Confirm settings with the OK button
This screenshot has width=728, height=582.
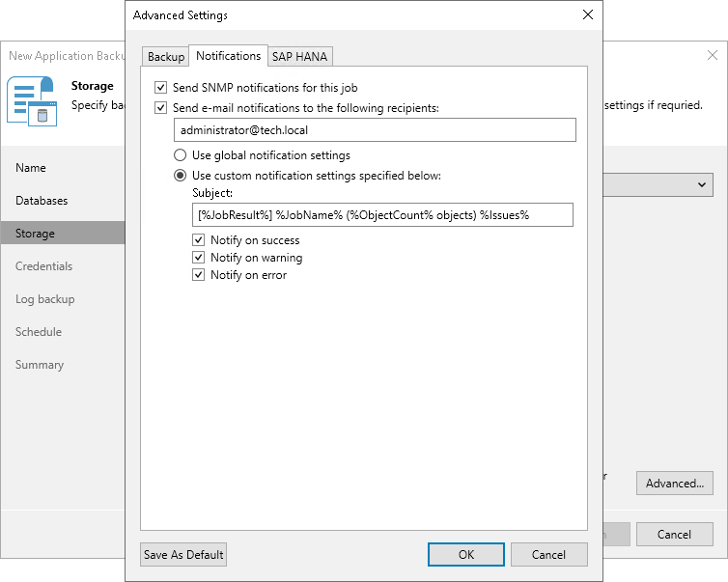pyautogui.click(x=466, y=555)
